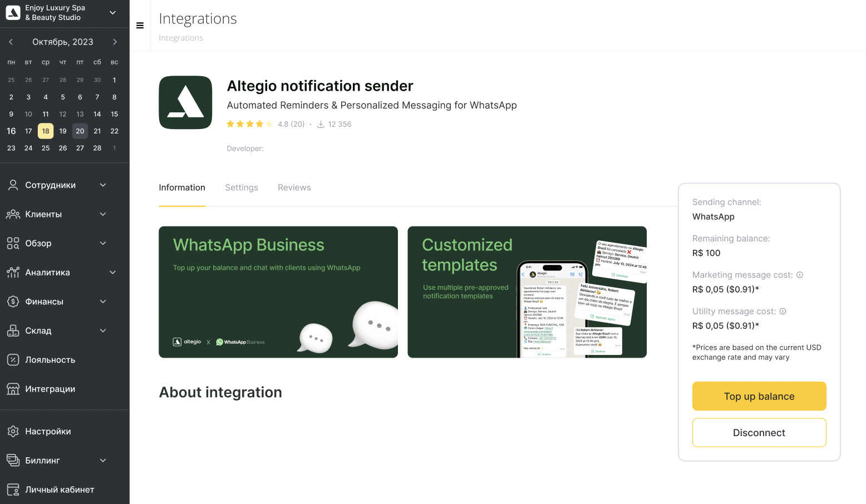Image resolution: width=866 pixels, height=504 pixels.
Task: Select October 16 in the calendar
Action: pos(11,131)
